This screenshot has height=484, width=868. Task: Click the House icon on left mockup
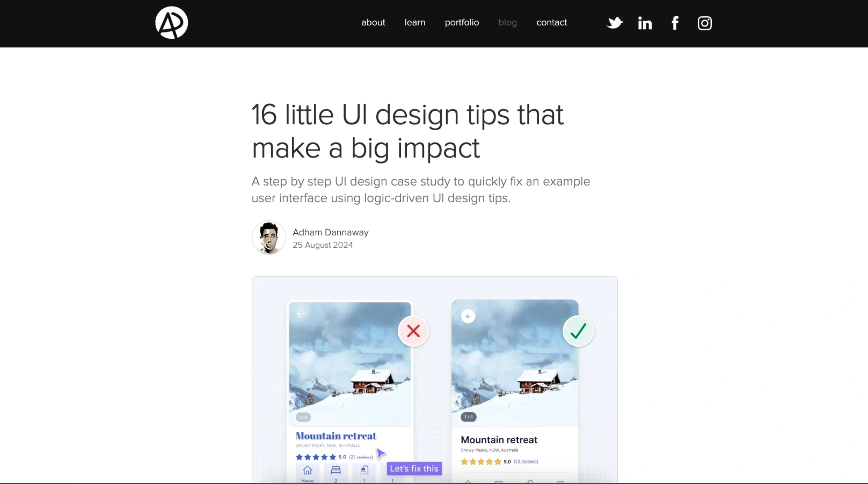(x=307, y=470)
